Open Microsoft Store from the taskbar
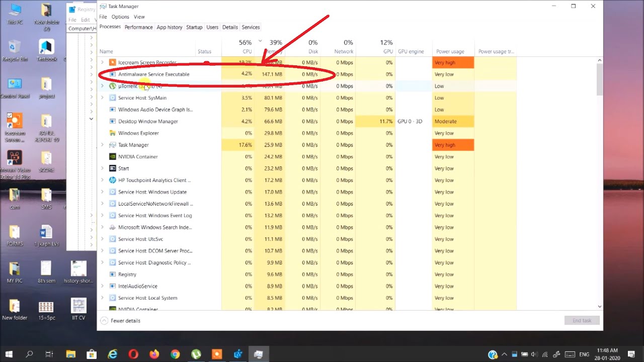Screen dimensions: 644x362 [92, 354]
